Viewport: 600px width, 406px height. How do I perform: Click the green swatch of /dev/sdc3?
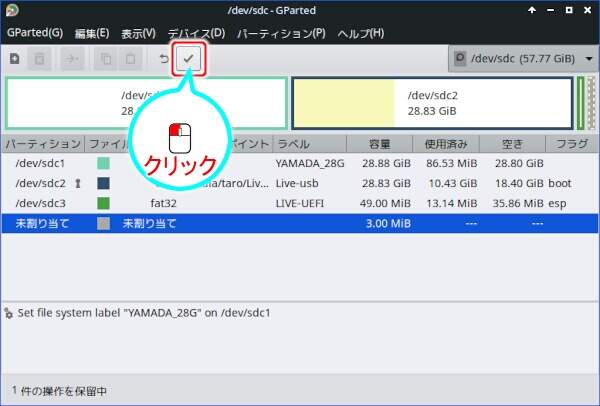[x=103, y=203]
